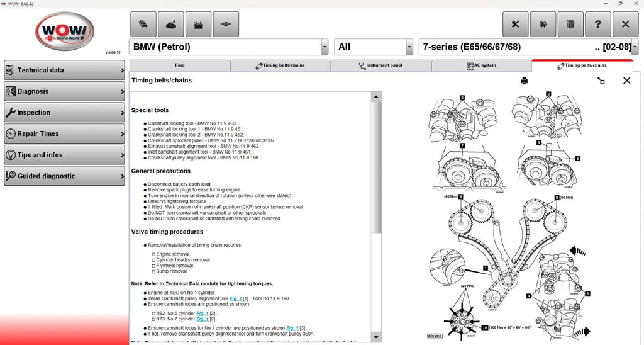Click 'Disconnect battery earth lead' item

point(180,184)
